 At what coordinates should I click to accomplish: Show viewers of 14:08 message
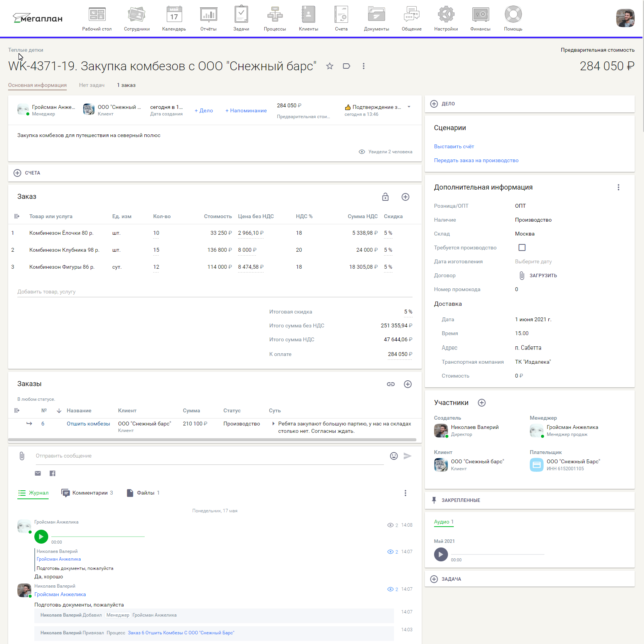(x=393, y=525)
